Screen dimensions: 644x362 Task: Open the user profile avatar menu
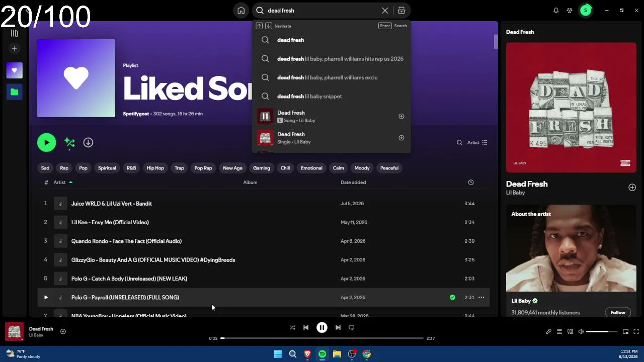(x=586, y=11)
